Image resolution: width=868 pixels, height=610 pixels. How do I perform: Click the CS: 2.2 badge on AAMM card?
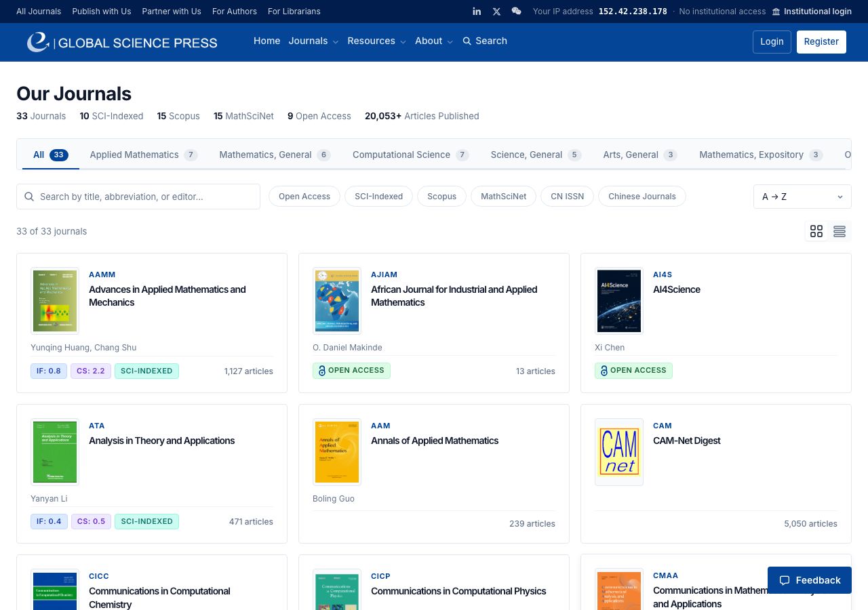point(91,371)
